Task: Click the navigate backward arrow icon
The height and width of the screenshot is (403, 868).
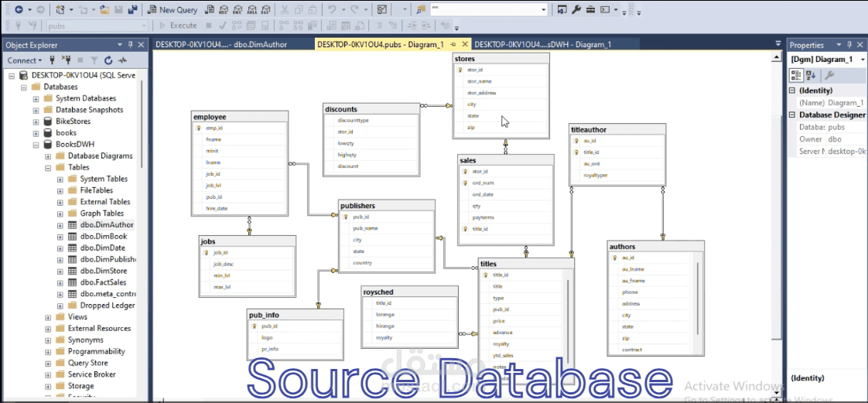Action: pyautogui.click(x=19, y=10)
